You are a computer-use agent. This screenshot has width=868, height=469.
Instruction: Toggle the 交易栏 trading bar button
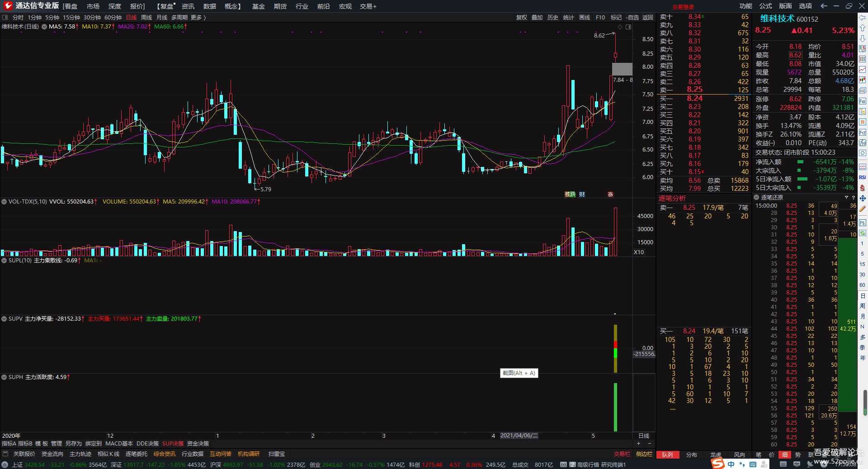(x=622, y=454)
